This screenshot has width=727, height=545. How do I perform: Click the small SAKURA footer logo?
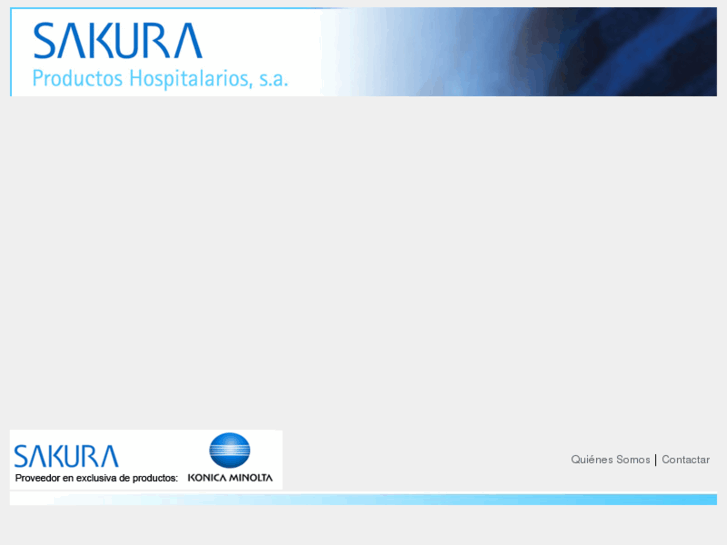66,456
